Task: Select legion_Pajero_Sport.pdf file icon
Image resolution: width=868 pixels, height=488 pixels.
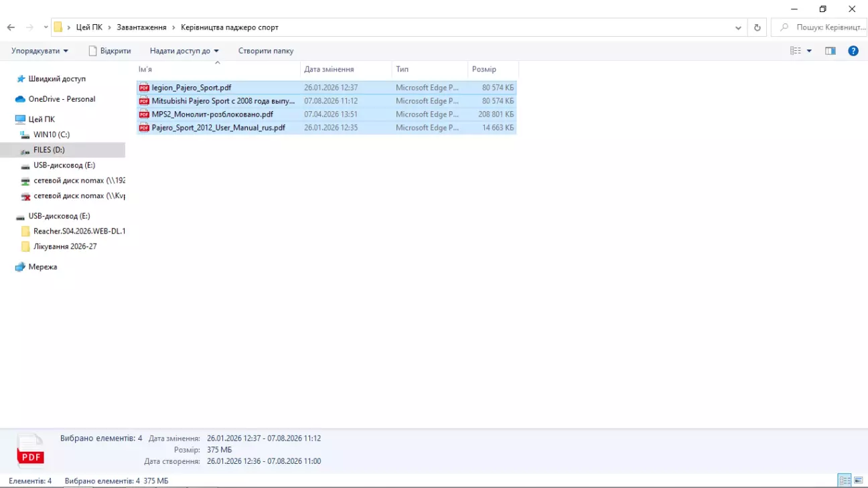Action: pos(144,88)
